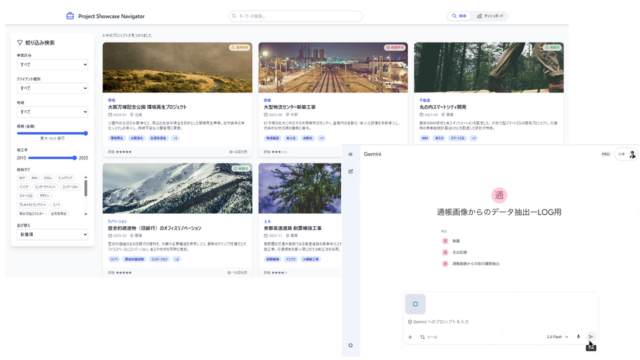Click the Project Showcase Navigator logo icon
The width and height of the screenshot is (640, 360).
[70, 16]
